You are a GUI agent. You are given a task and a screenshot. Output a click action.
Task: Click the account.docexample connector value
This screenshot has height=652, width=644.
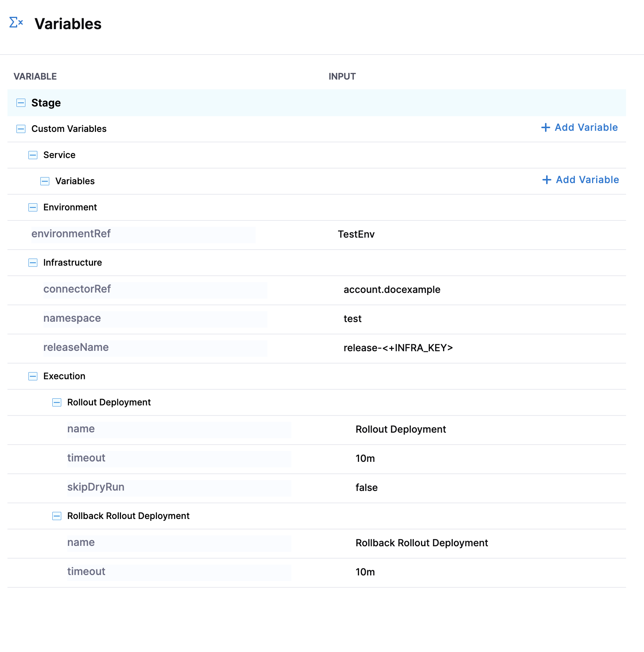tap(392, 290)
